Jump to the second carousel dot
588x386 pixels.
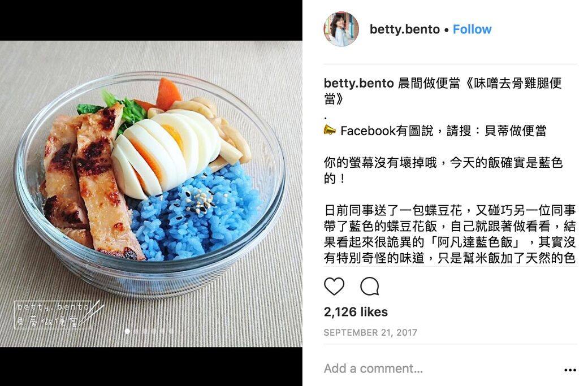(x=136, y=331)
